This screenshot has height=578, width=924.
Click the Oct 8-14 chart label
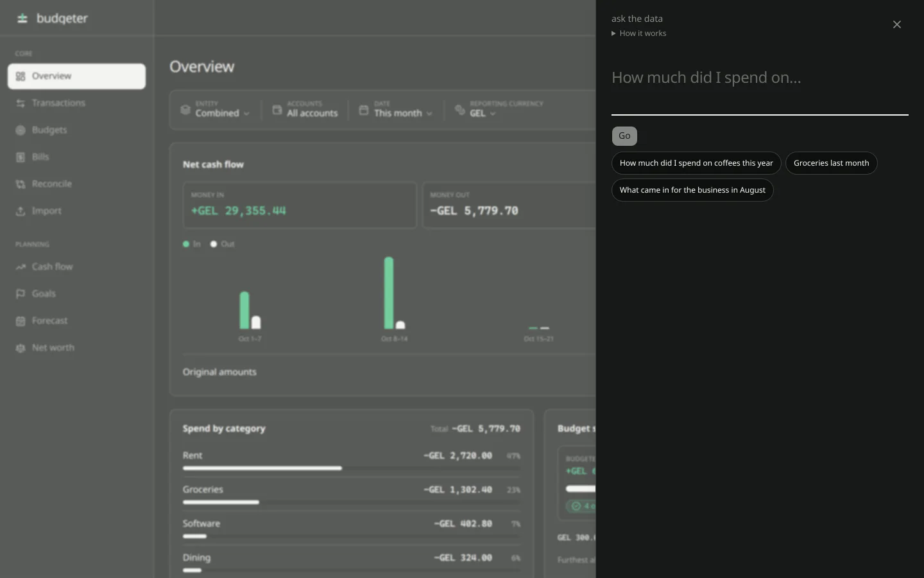[394, 339]
